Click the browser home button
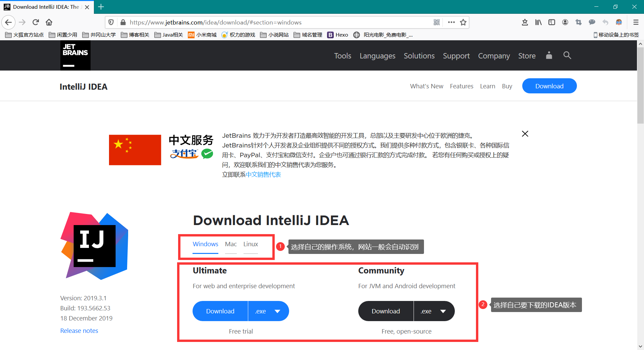 point(49,23)
